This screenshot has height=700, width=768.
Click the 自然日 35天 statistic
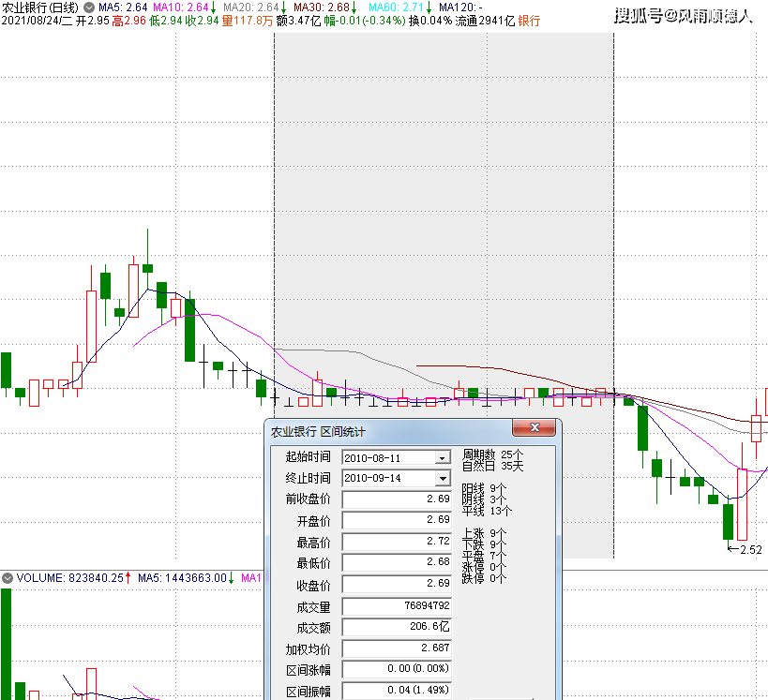point(492,466)
